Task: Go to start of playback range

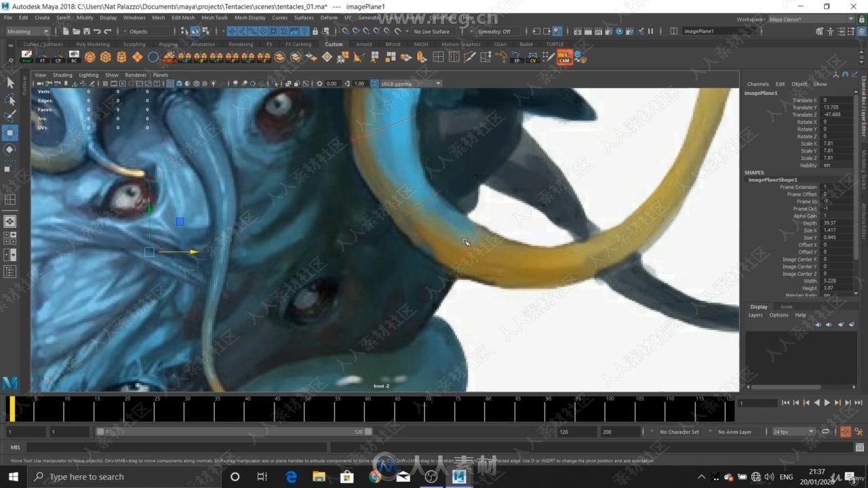Action: (785, 403)
